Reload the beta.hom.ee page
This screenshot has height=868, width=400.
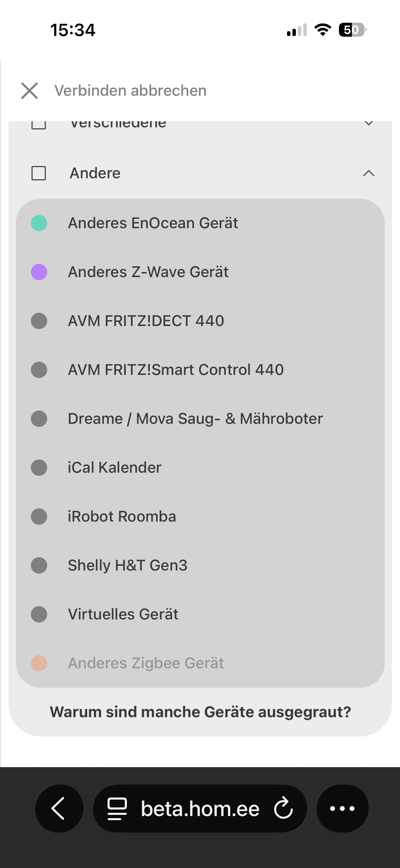point(283,809)
